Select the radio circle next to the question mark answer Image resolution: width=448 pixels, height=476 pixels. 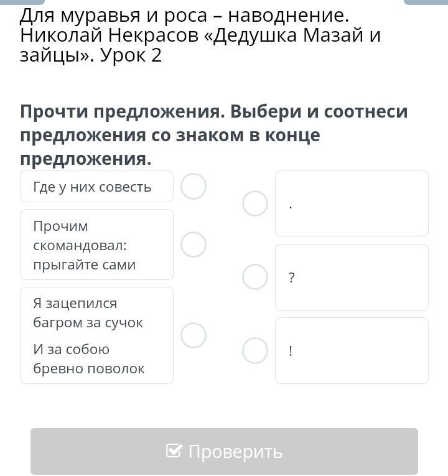tap(255, 277)
